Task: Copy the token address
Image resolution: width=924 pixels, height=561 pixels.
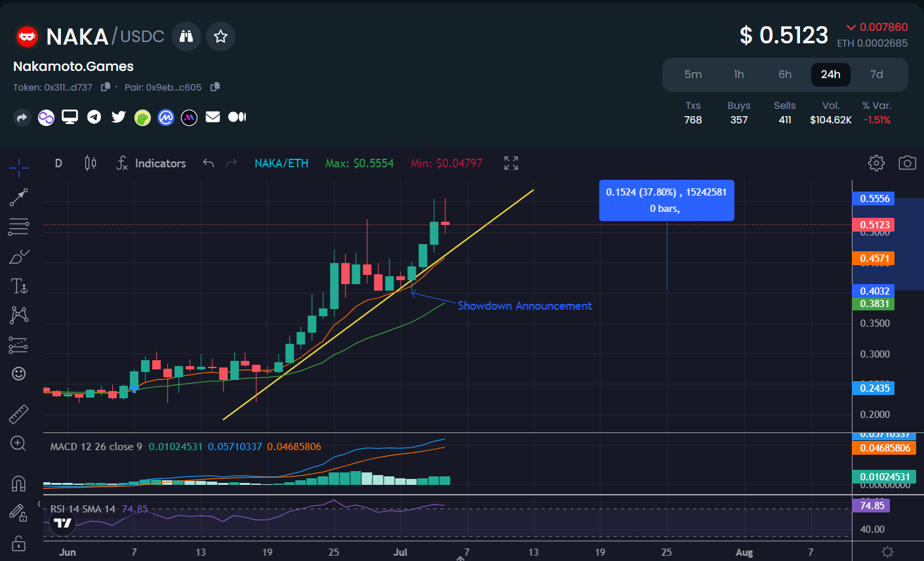Action: [x=106, y=87]
